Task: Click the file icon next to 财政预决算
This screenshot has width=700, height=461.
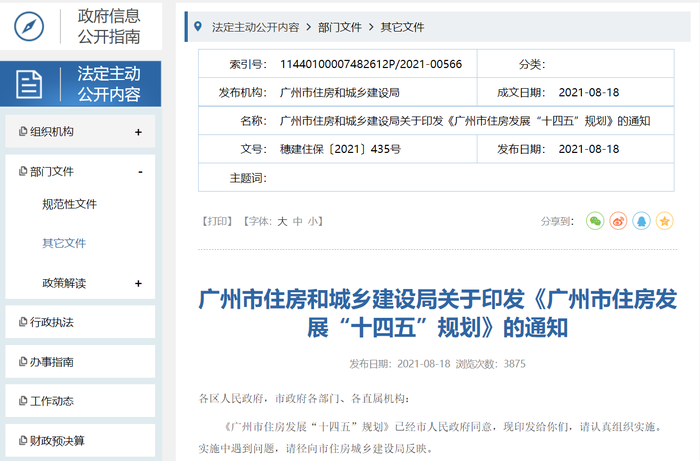Action: [23, 440]
